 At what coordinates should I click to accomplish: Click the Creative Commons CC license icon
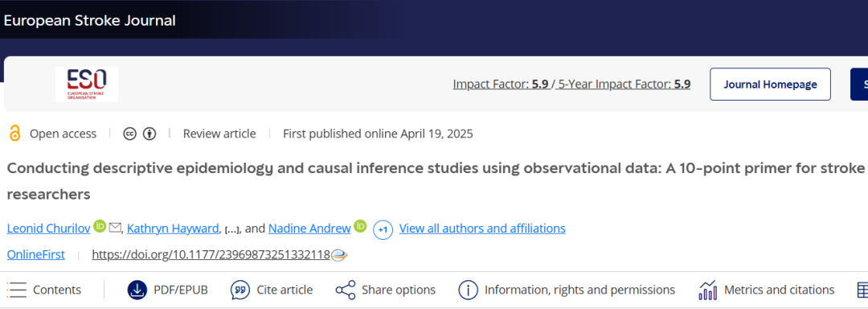129,134
